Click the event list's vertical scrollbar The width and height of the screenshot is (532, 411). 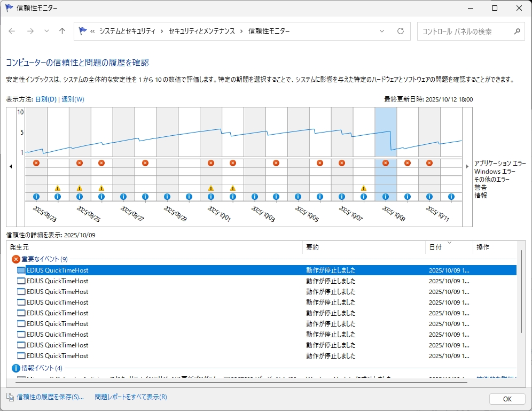pos(522,299)
